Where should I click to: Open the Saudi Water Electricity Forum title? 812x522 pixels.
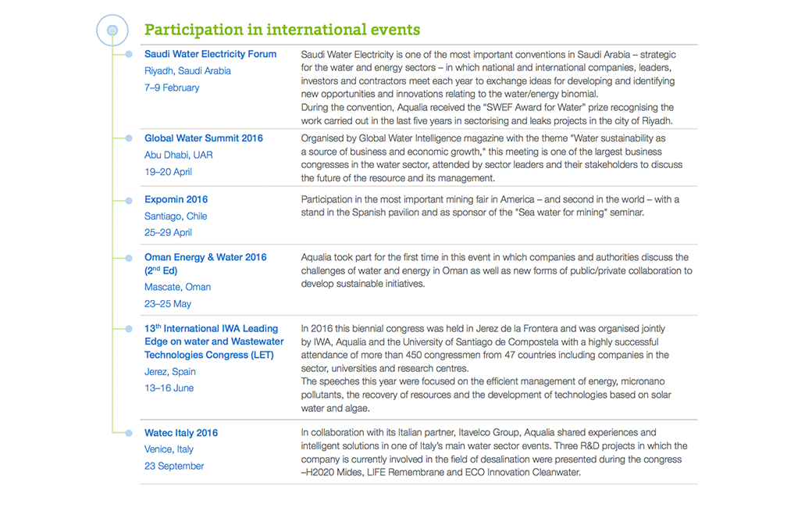pos(210,54)
